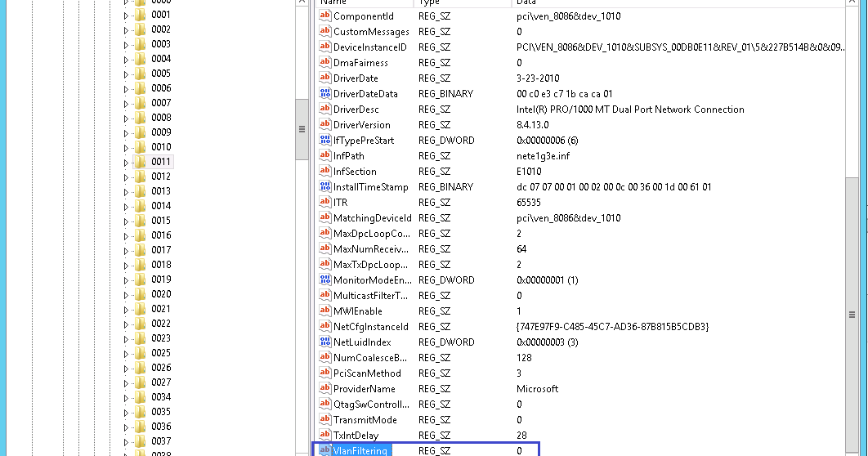Viewport: 868px width, 456px height.
Task: Select tree key 0012
Action: point(161,176)
